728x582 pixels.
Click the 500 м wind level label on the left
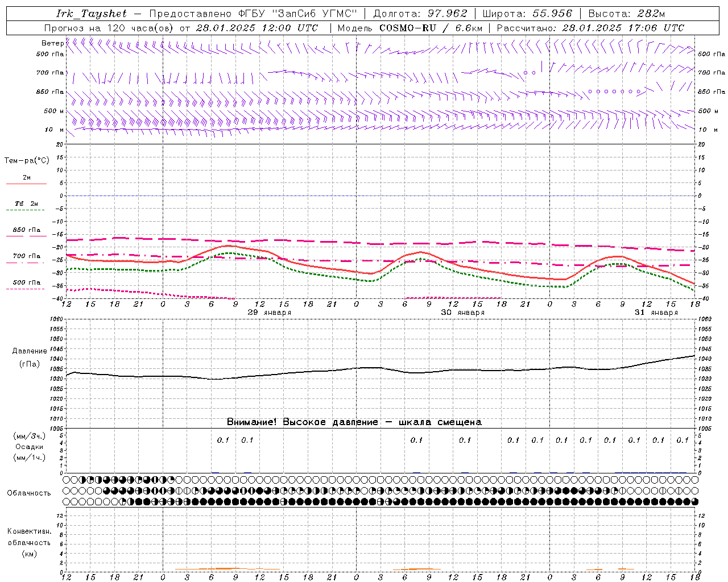pos(51,111)
